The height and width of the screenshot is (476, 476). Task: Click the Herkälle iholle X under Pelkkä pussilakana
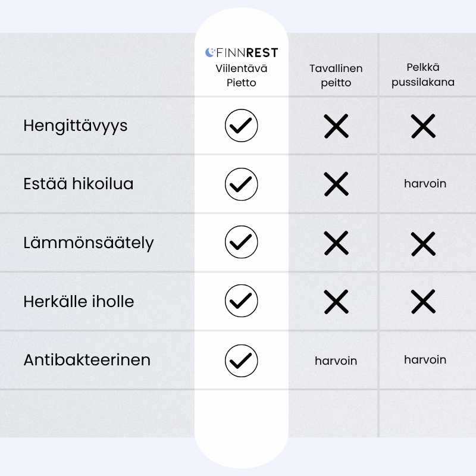pos(423,302)
